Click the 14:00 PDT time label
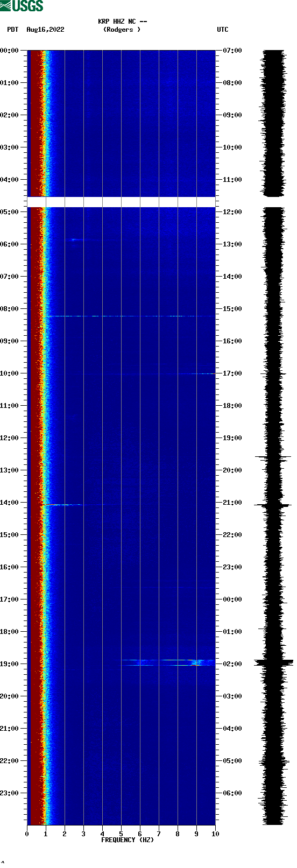This screenshot has height=868, width=297. coord(9,503)
